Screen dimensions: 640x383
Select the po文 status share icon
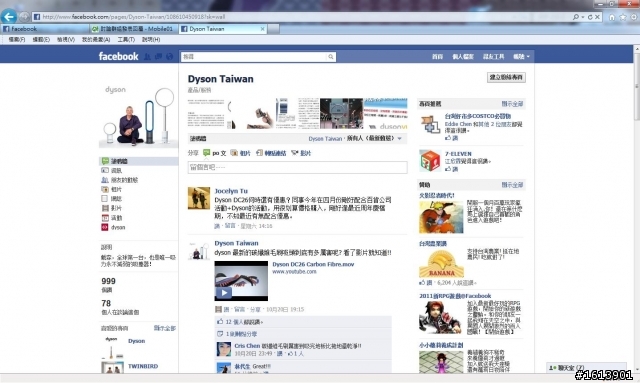(207, 153)
